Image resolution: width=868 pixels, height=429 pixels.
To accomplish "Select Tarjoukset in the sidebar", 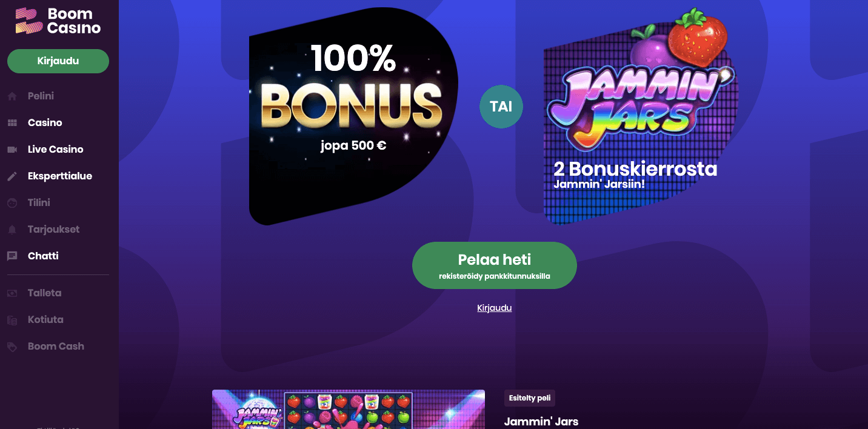I will click(x=53, y=229).
